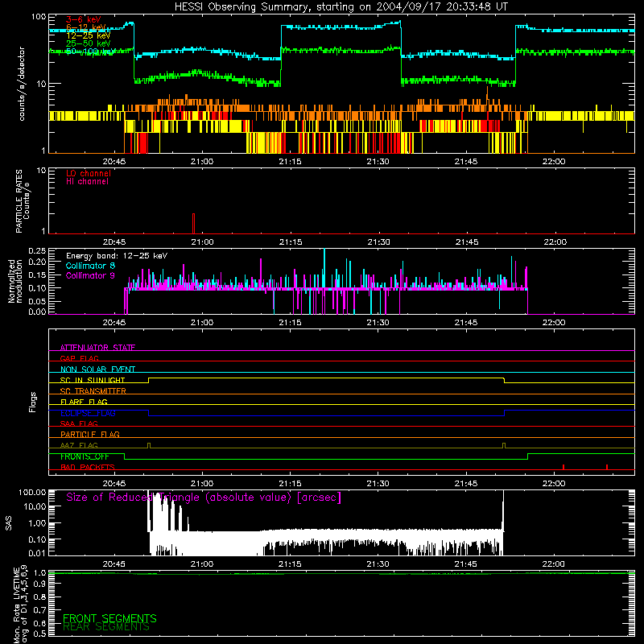Click the HESSI Observing Summary plot title
Image resolution: width=644 pixels, height=644 pixels.
click(341, 7)
